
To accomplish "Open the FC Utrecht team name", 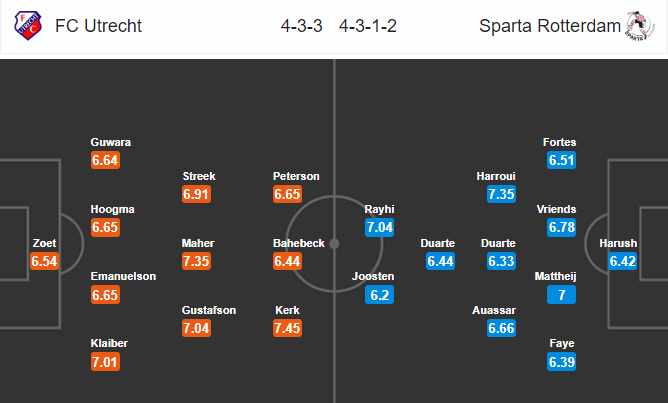I will point(98,26).
